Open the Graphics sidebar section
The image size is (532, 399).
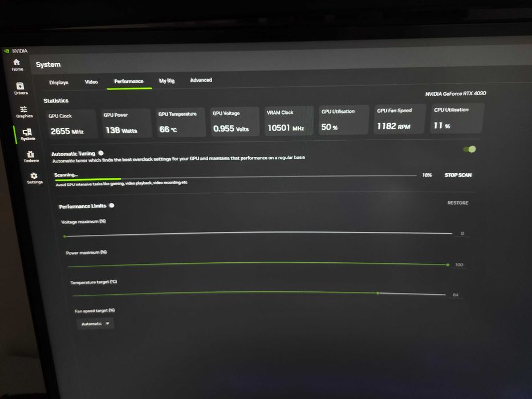pyautogui.click(x=24, y=112)
